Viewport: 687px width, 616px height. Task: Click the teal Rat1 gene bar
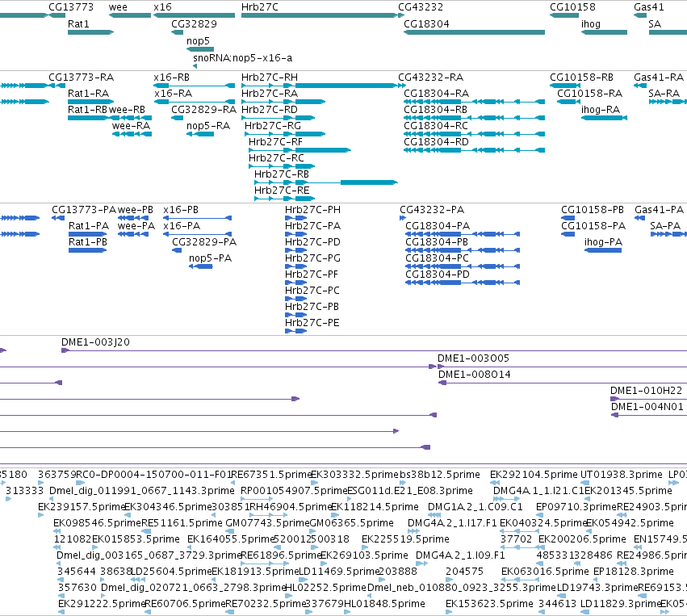coord(90,32)
